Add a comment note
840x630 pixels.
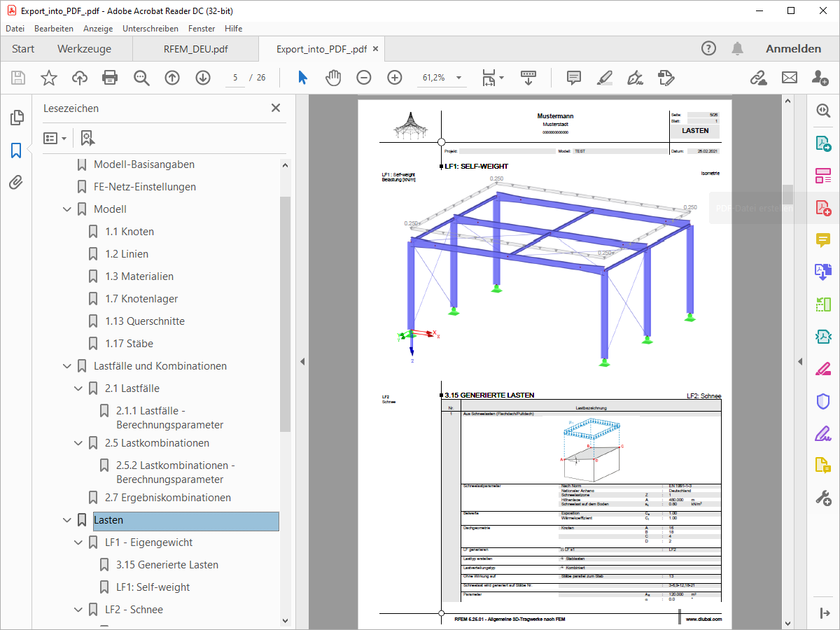[x=574, y=78]
